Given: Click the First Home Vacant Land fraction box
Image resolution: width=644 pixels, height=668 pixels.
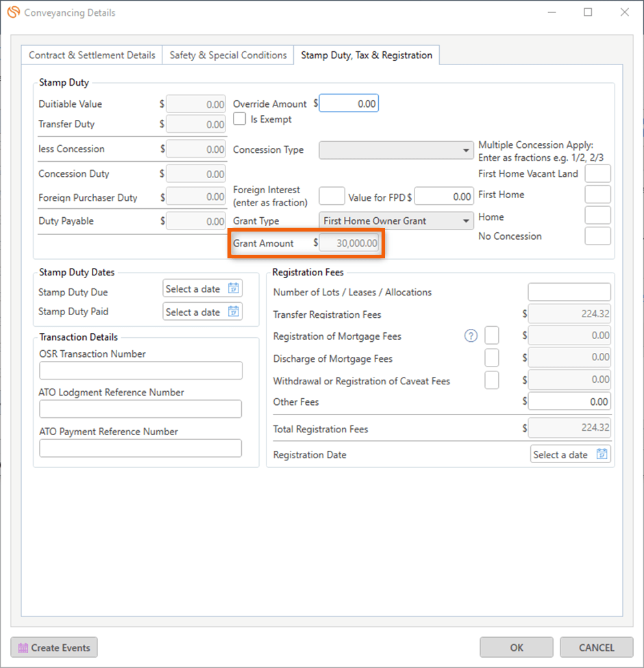Looking at the screenshot, I should tap(597, 173).
